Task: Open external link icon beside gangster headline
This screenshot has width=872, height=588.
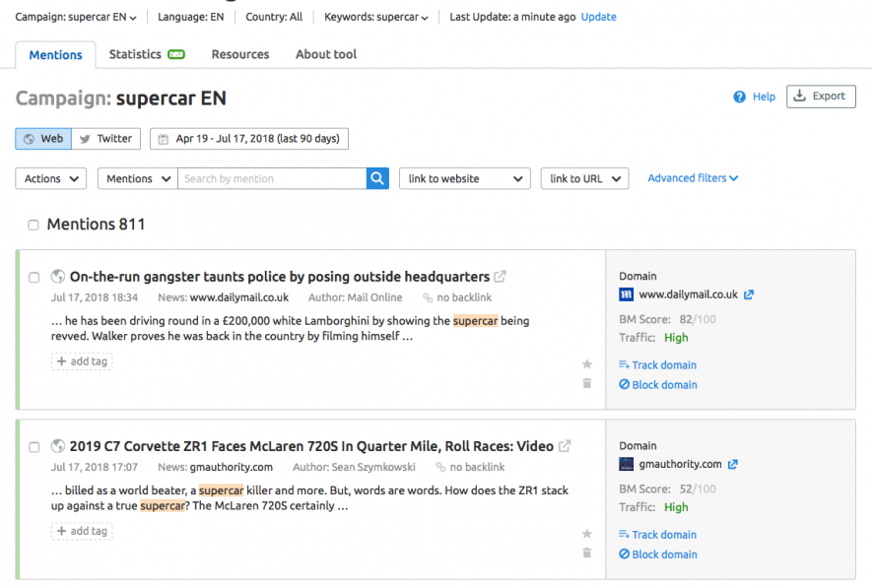Action: point(500,276)
